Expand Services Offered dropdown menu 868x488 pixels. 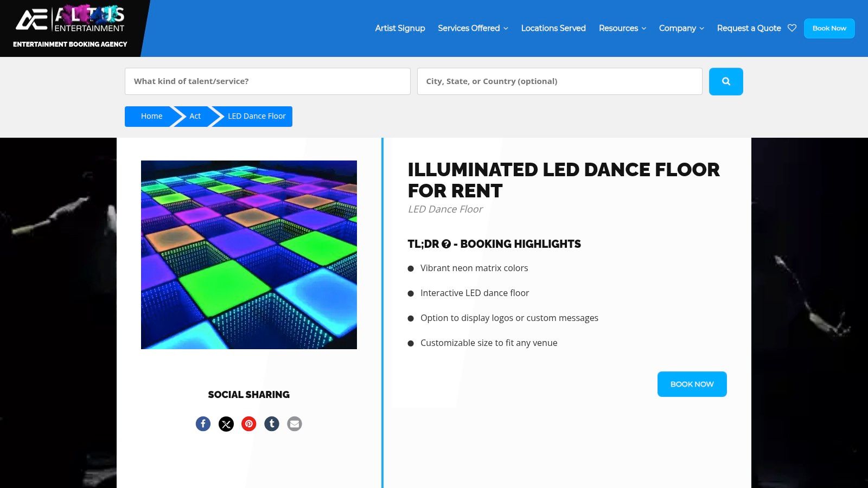(473, 28)
